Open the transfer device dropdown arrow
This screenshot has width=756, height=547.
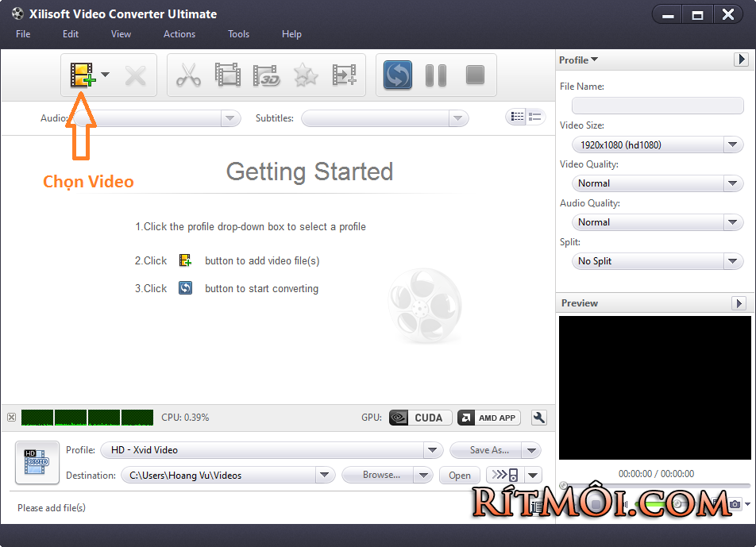pos(533,476)
